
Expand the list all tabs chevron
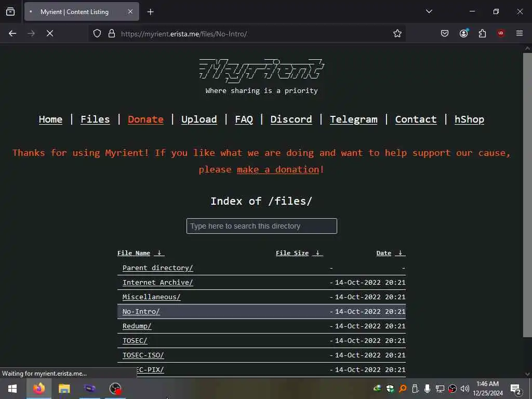click(429, 11)
